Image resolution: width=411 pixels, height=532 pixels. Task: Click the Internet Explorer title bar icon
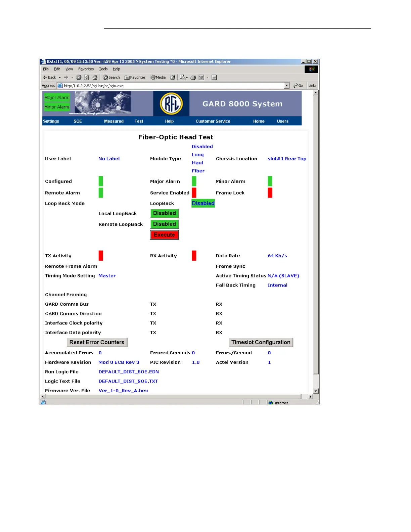pyautogui.click(x=43, y=61)
